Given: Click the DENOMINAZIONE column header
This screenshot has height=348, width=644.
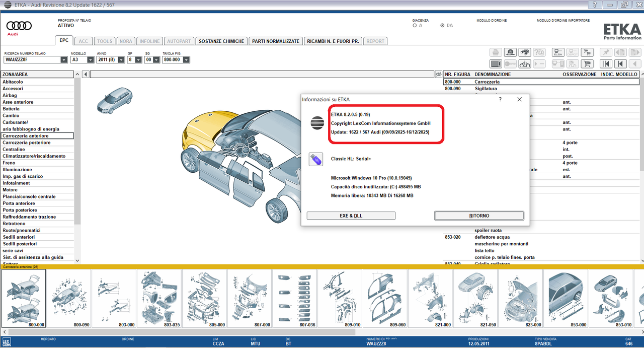Looking at the screenshot, I should [x=493, y=75].
